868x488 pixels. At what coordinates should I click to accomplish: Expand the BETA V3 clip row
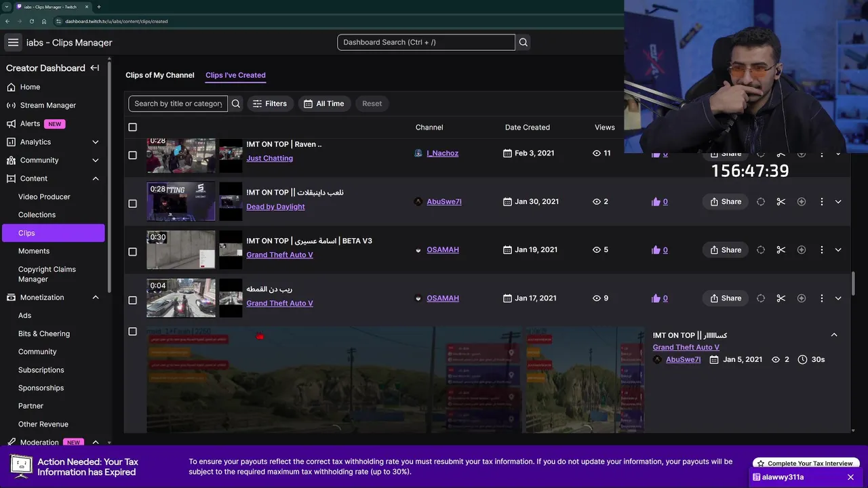(x=838, y=250)
